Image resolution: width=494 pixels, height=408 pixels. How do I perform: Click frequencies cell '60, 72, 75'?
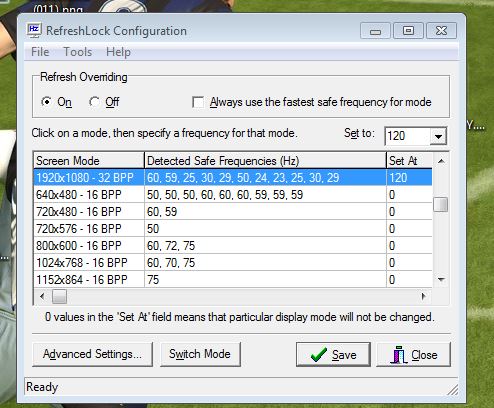click(x=265, y=246)
